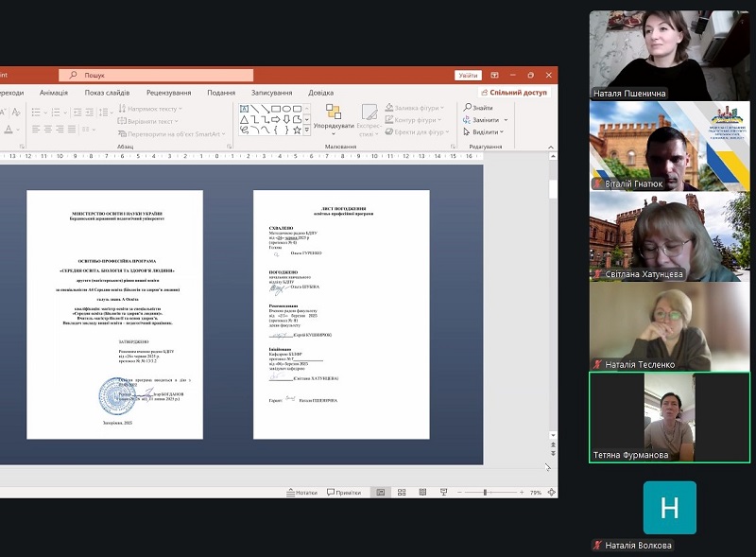
Task: Open the Довідка (Help) tab
Action: click(320, 93)
